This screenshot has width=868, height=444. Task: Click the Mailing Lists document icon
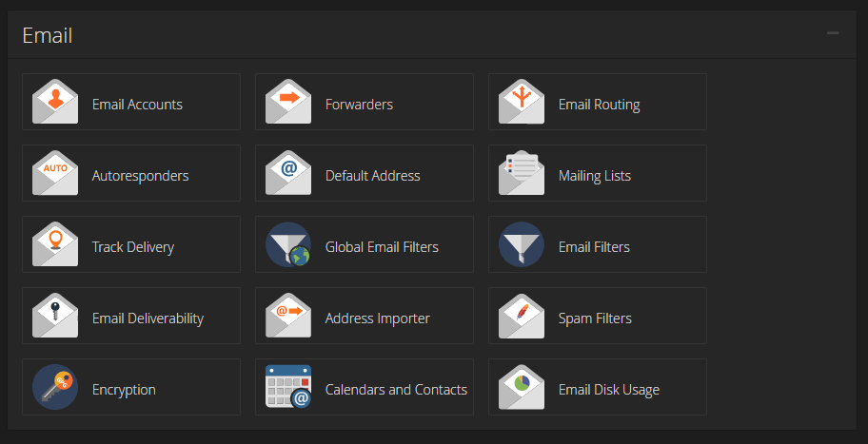coord(522,173)
